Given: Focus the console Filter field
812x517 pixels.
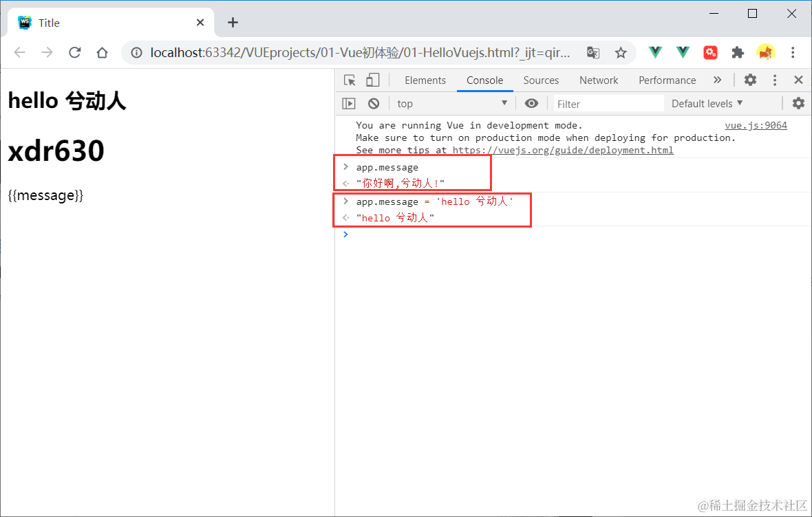Looking at the screenshot, I should [x=608, y=104].
